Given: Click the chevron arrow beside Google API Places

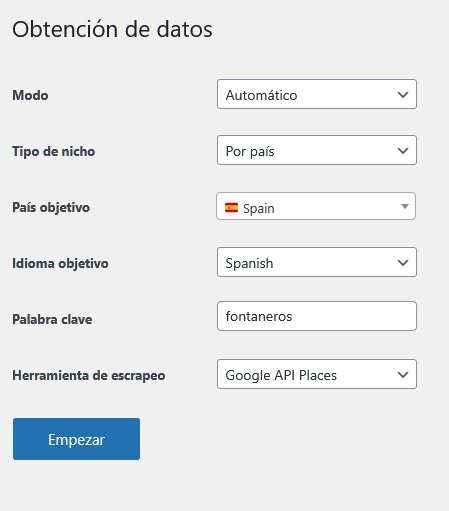Looking at the screenshot, I should 403,375.
